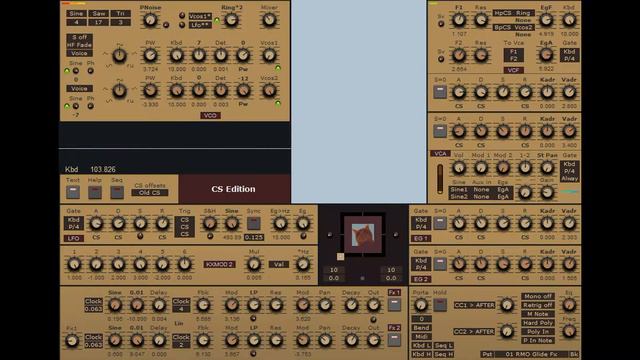The image size is (640, 360).
Task: Click the Bend button
Action: tap(421, 328)
